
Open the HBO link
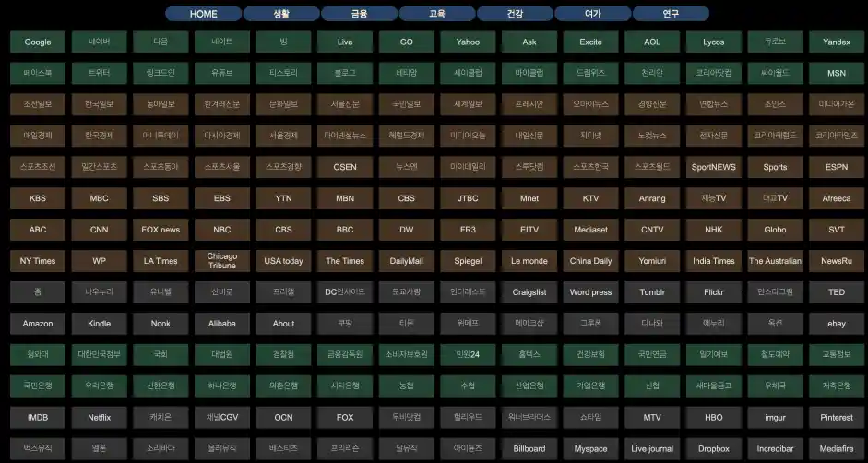coord(714,417)
